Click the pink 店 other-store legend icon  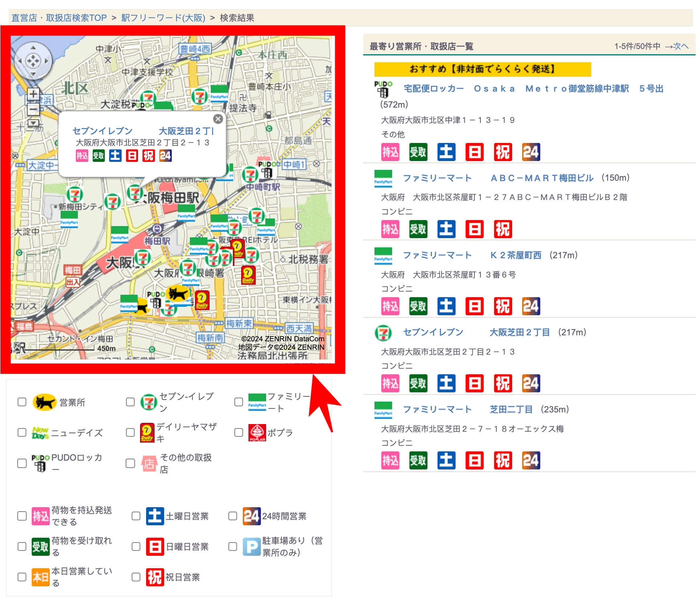click(x=149, y=463)
